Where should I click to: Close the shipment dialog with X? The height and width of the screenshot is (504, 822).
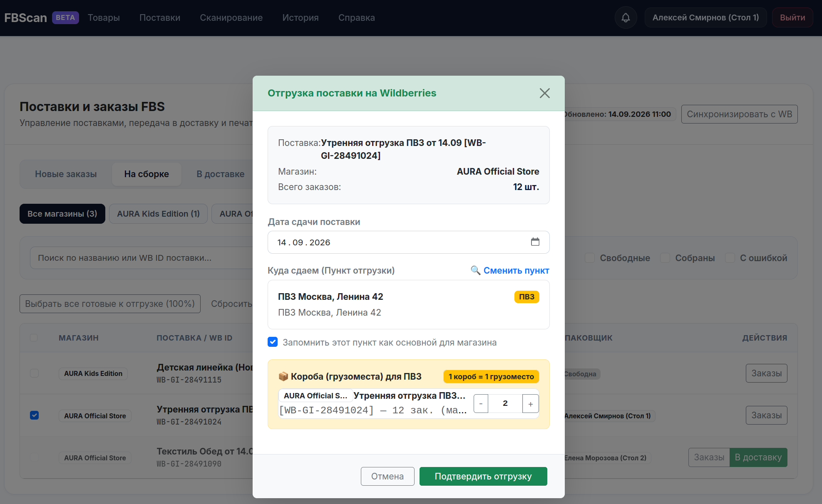tap(544, 93)
